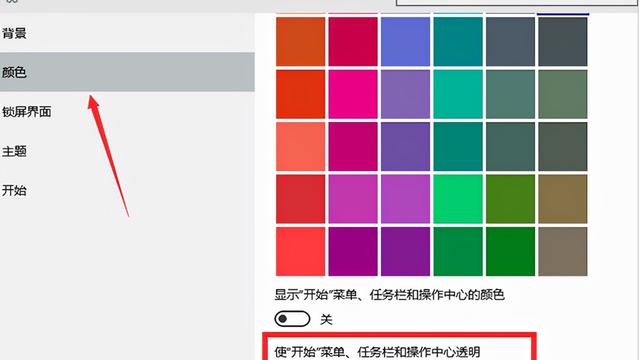640x360 pixels.
Task: Click the 关 status text beside switch
Action: click(326, 319)
